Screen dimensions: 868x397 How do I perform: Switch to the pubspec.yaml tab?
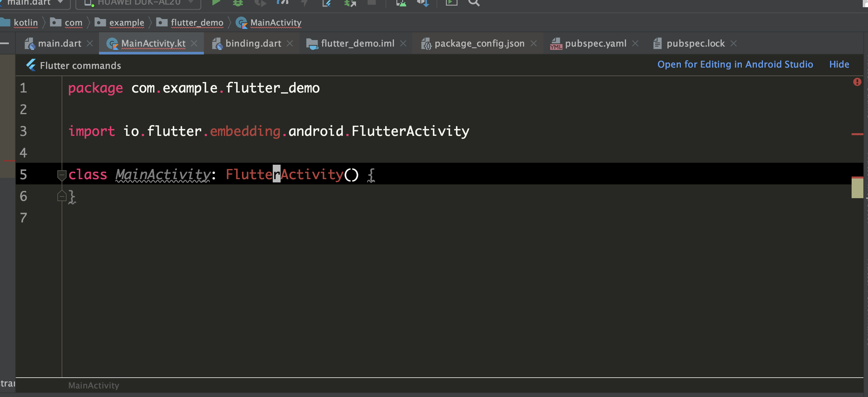[595, 43]
